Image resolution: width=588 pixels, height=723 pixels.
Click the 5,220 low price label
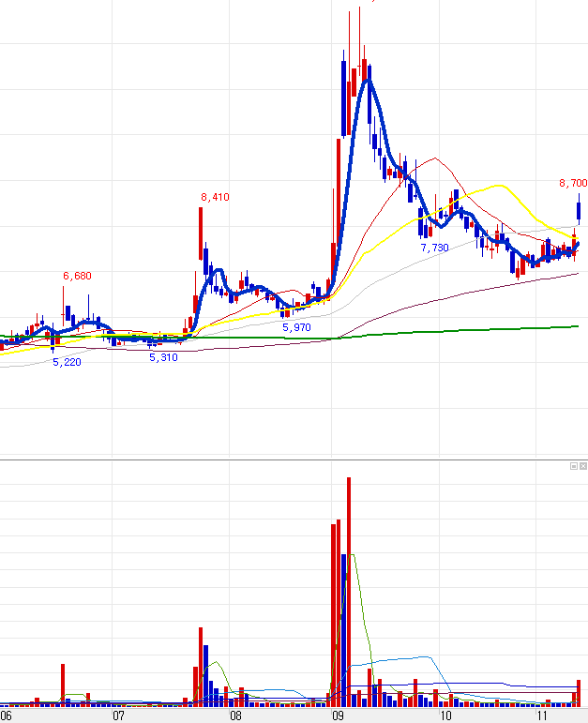click(67, 362)
